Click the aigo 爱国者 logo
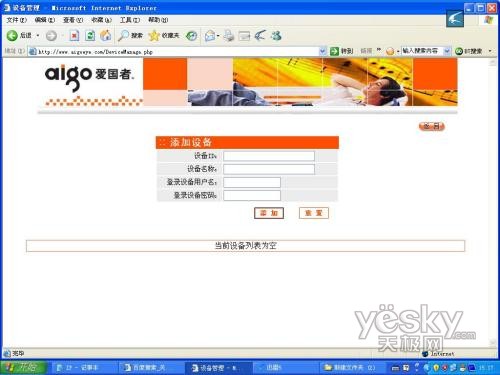 (x=90, y=77)
